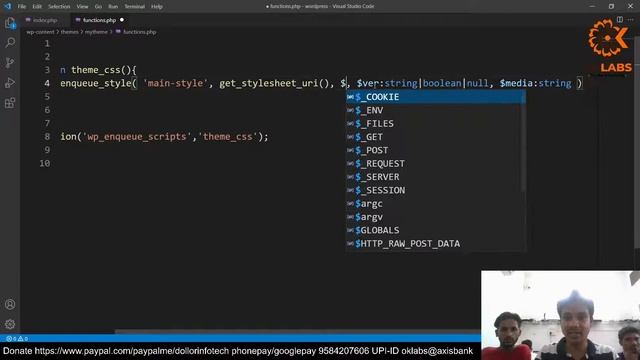This screenshot has height=360, width=640.
Task: Click $ver parameter hint text
Action: 422,83
